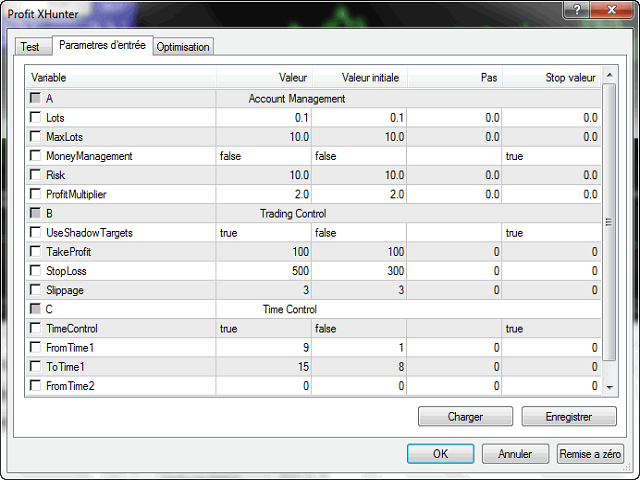Select the ToTime1 Valeur cell 15
Screen dimensions: 640x480
click(x=264, y=367)
